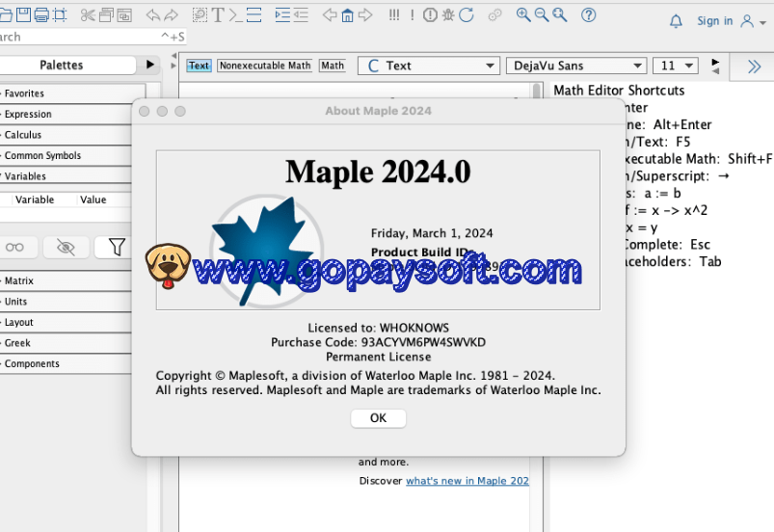Go forward with the right arrow icon
This screenshot has width=774, height=532.
click(x=365, y=14)
